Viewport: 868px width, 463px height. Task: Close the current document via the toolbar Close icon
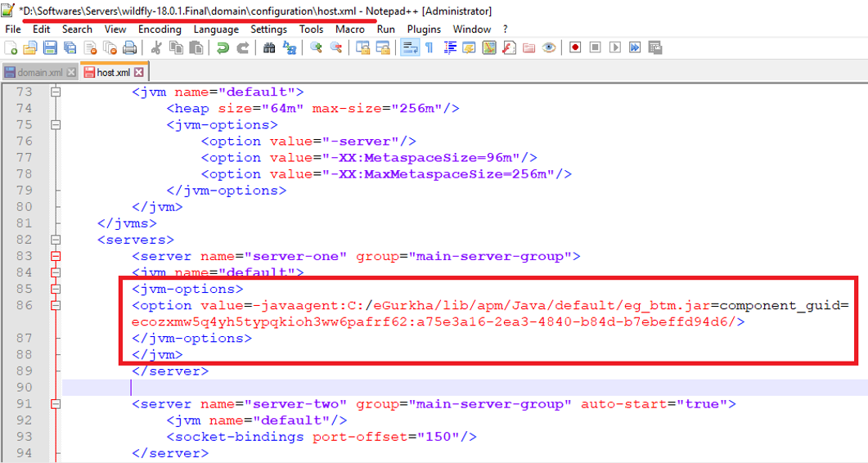coord(90,47)
